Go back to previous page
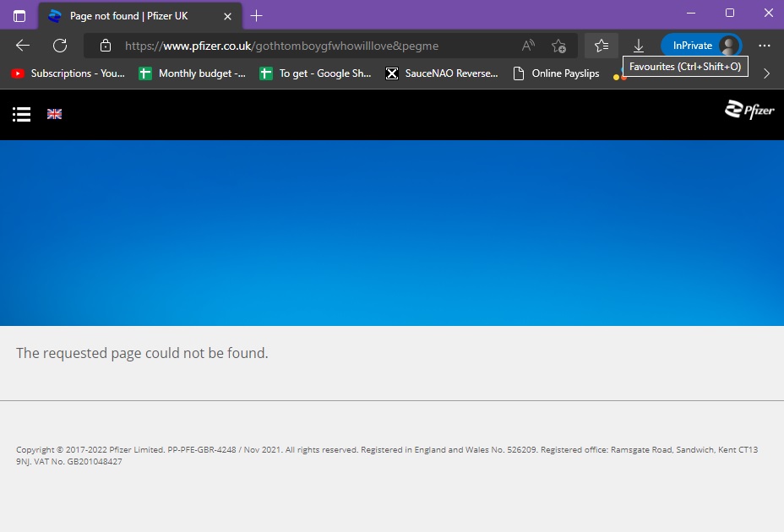This screenshot has width=784, height=532. pos(23,46)
